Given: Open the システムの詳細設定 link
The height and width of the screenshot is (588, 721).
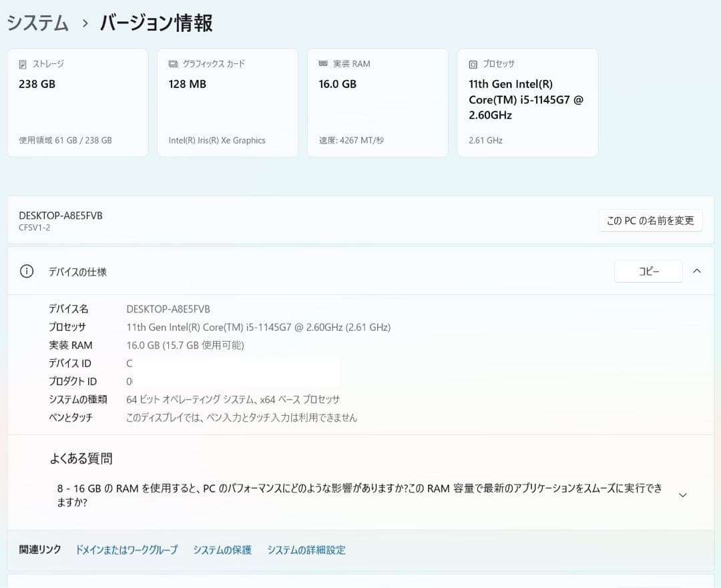Looking at the screenshot, I should pos(306,550).
